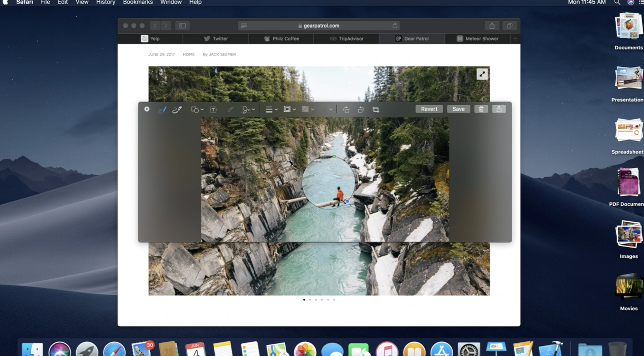Screen dimensions: 644x356
Task: Open dimmed Text Style dropdown chevron
Action: 330,110
